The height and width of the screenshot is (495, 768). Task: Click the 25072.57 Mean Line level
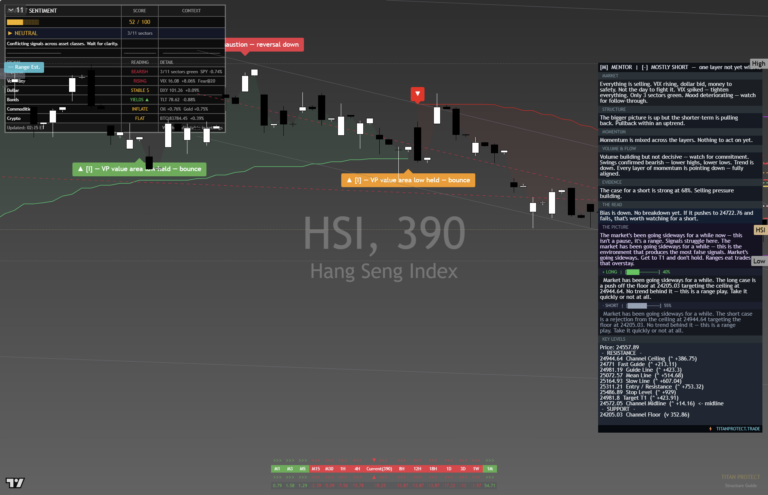click(641, 376)
